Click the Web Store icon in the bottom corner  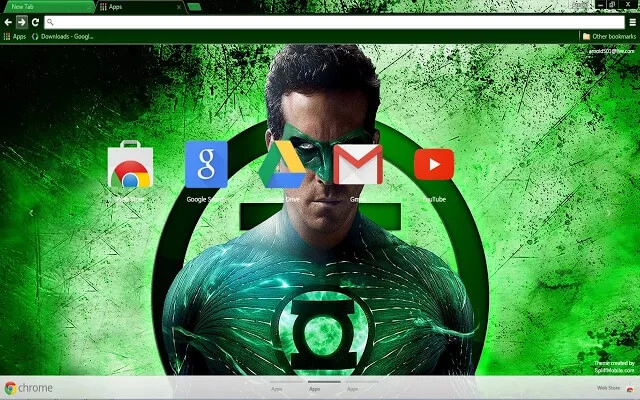pyautogui.click(x=630, y=388)
